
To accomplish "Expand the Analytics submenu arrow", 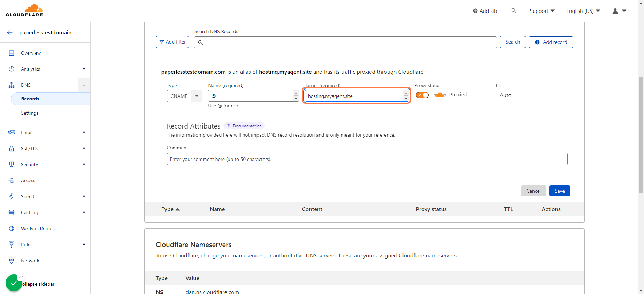I will [x=84, y=69].
